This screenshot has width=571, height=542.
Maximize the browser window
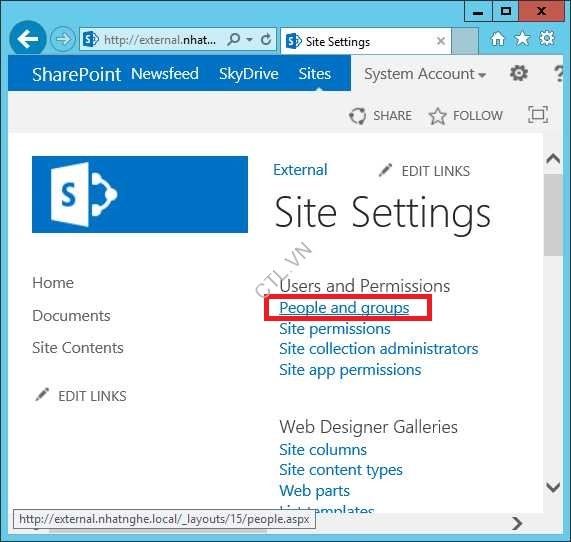point(505,12)
